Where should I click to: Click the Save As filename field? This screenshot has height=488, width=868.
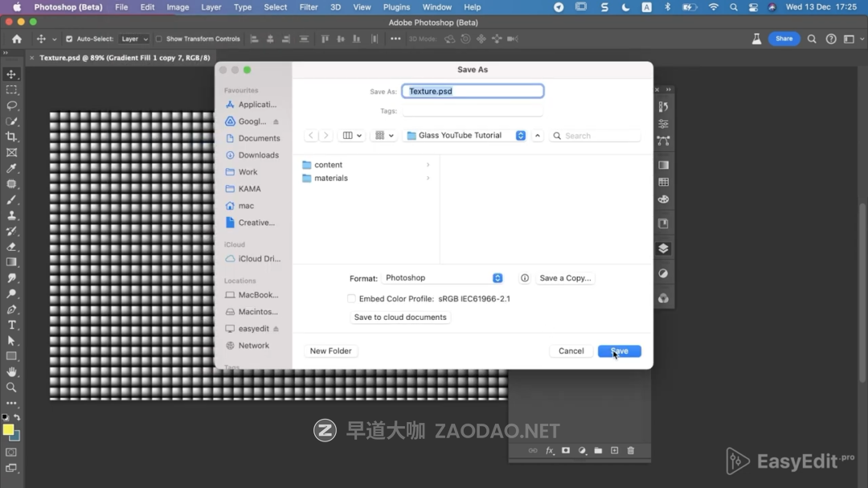point(473,92)
